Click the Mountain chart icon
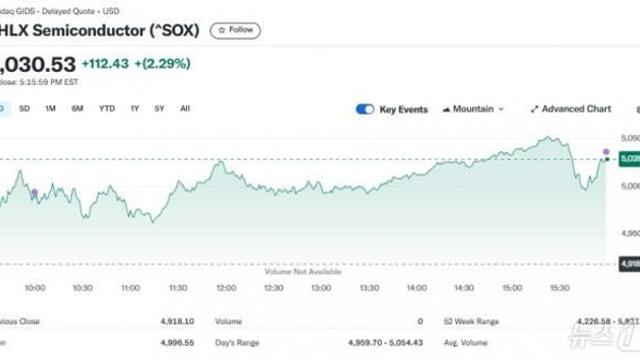This screenshot has width=640, height=360. point(447,109)
